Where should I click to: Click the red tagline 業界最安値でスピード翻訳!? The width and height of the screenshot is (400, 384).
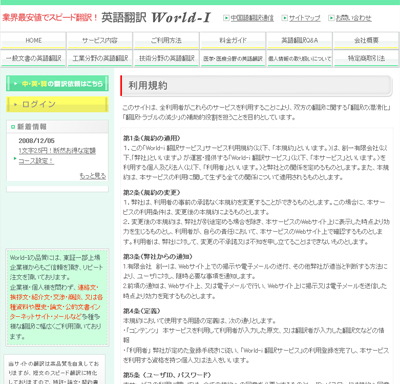click(50, 17)
